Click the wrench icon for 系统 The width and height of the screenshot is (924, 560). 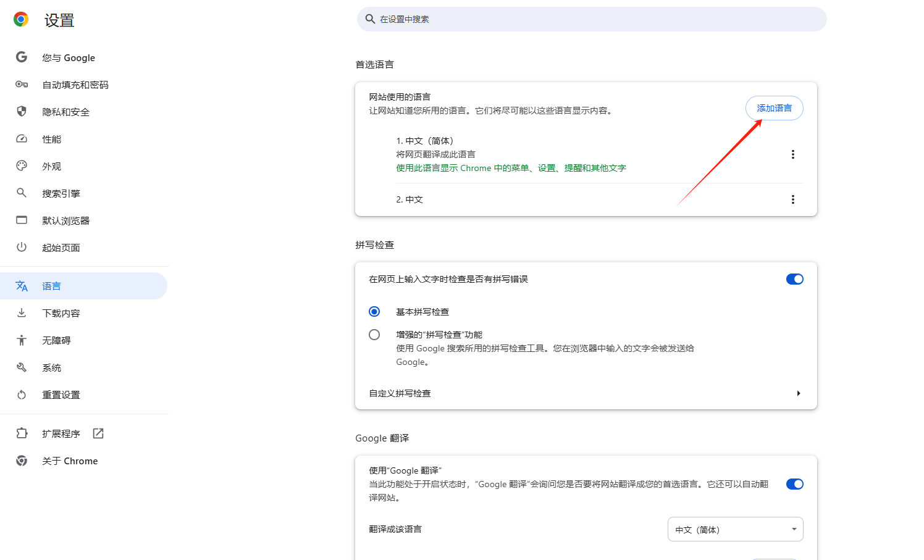(x=22, y=367)
